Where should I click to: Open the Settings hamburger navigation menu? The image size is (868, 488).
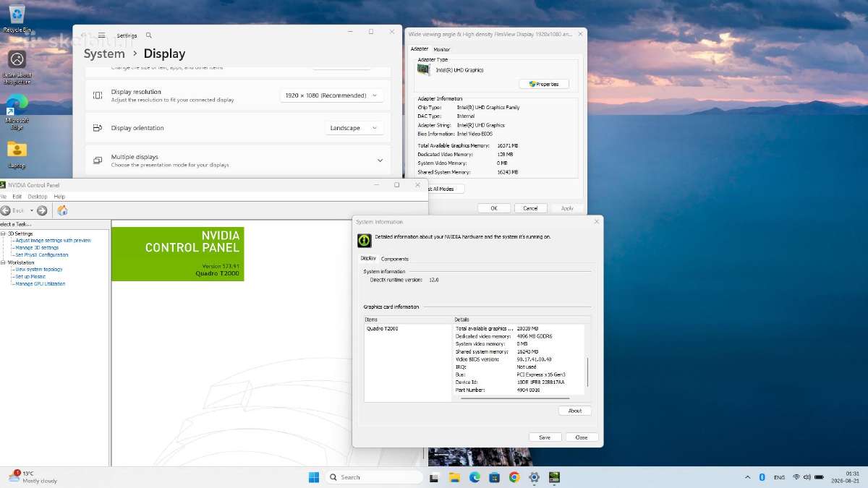click(102, 35)
